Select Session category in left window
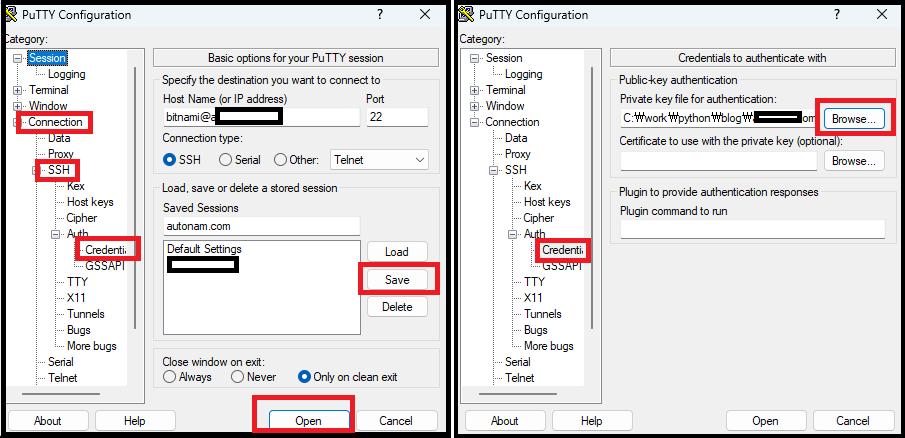Viewport: 905px width, 438px height. pos(47,58)
